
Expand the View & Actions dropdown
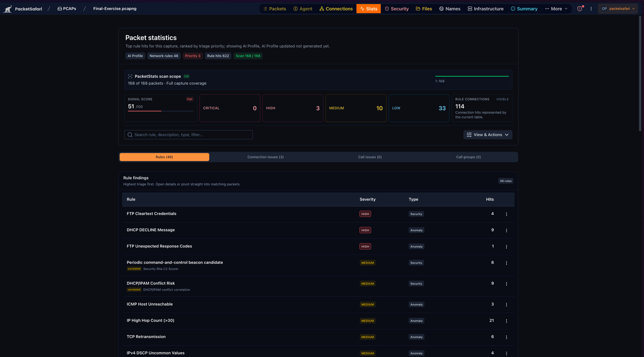(488, 135)
